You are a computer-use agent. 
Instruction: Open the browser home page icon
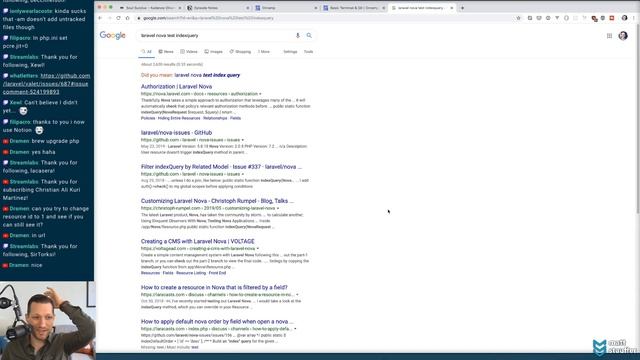pos(127,18)
